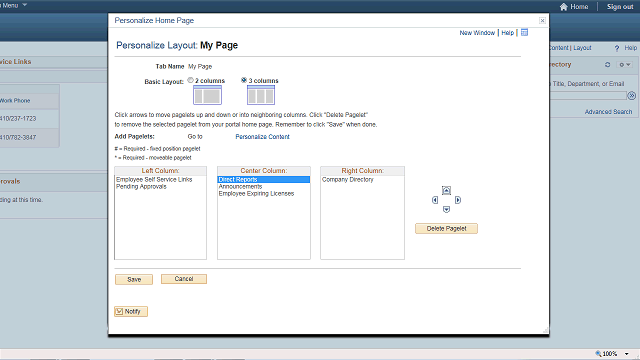
Task: Move pagelet to the right column arrow
Action: [x=458, y=200]
